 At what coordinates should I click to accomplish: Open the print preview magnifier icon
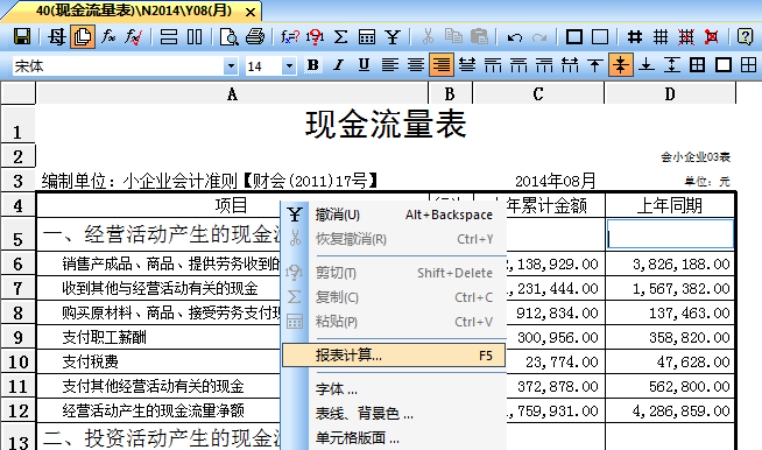coord(230,37)
